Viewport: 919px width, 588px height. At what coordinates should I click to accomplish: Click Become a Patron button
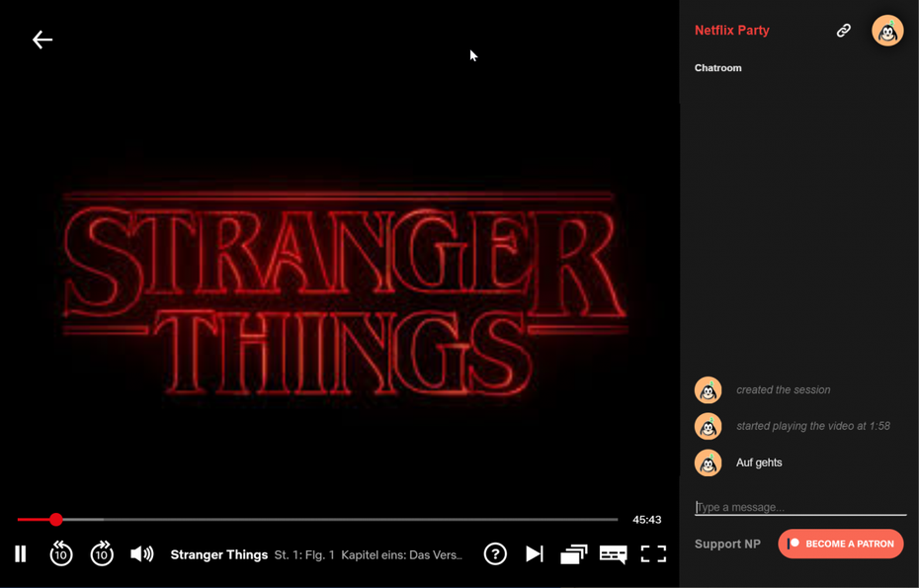pyautogui.click(x=841, y=545)
